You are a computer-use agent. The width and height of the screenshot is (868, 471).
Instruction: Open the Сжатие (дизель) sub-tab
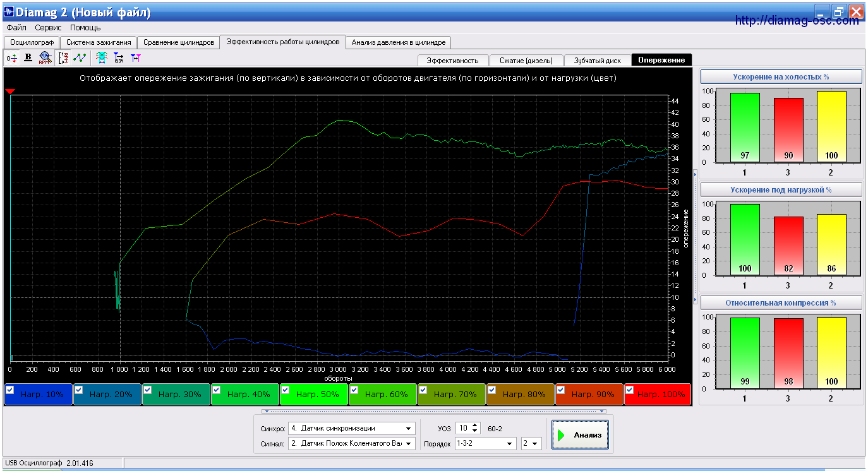click(x=526, y=60)
